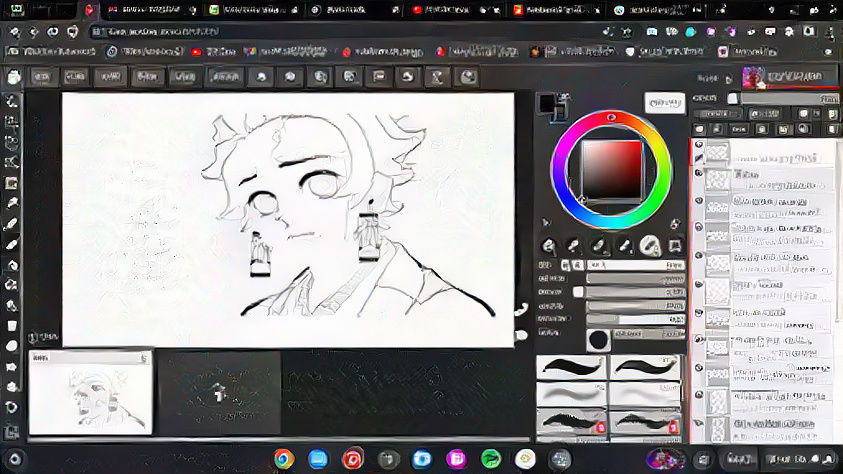Viewport: 843px width, 474px height.
Task: Open the launcher circle at the shelf's left end
Action: [x=15, y=459]
